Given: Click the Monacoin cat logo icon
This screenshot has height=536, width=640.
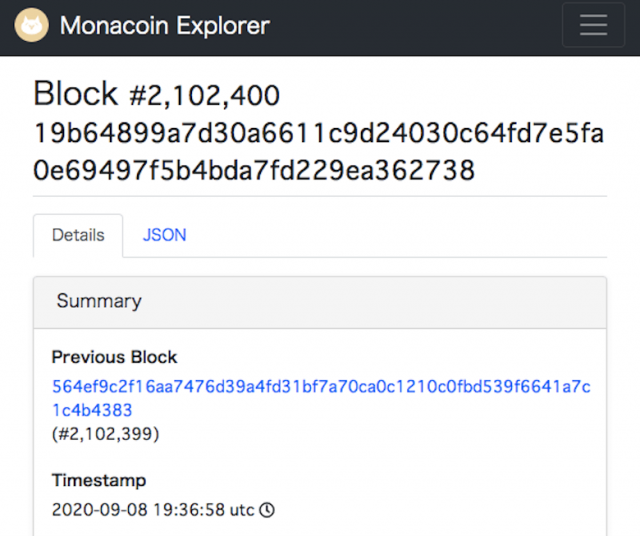Looking at the screenshot, I should tap(33, 25).
